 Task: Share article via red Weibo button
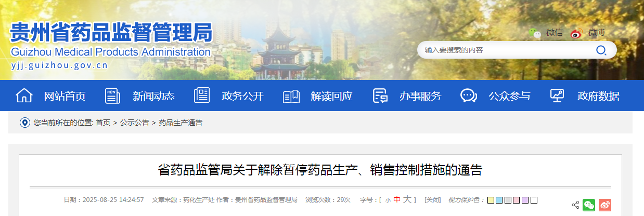605,205
